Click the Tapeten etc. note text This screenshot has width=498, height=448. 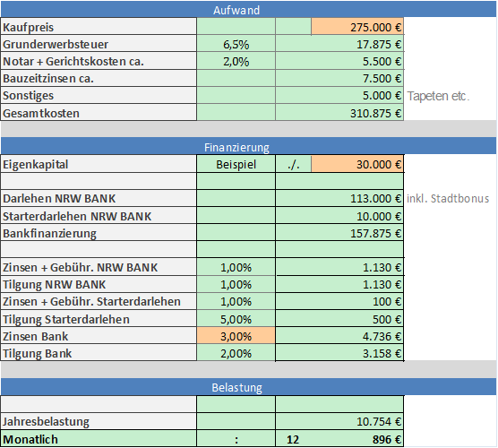(x=438, y=96)
